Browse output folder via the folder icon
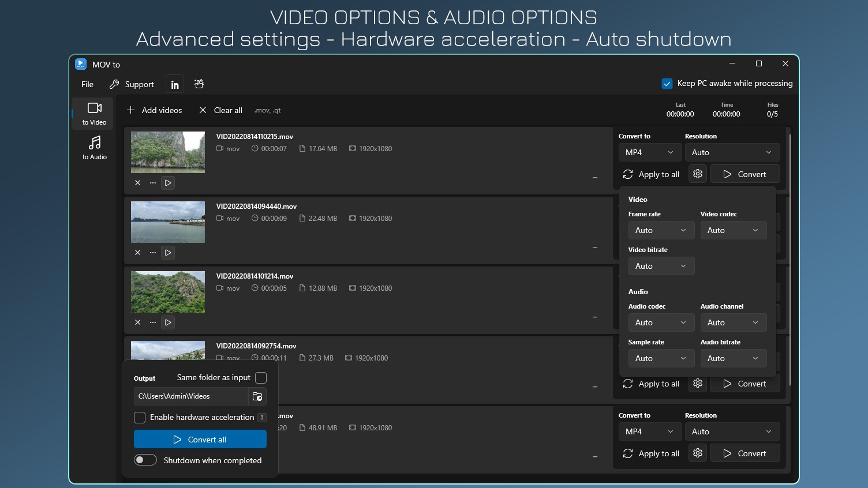The height and width of the screenshot is (488, 868). click(257, 396)
